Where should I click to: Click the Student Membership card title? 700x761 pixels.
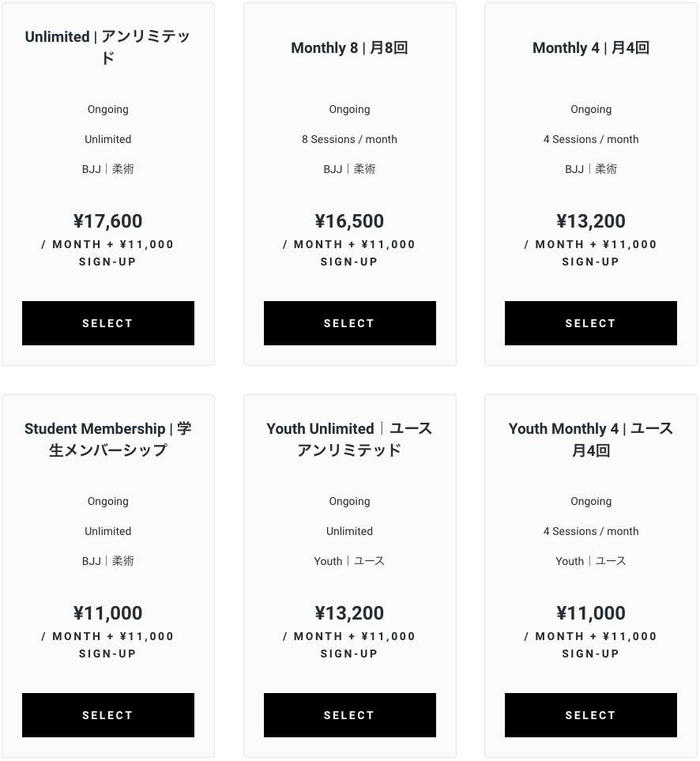[108, 439]
